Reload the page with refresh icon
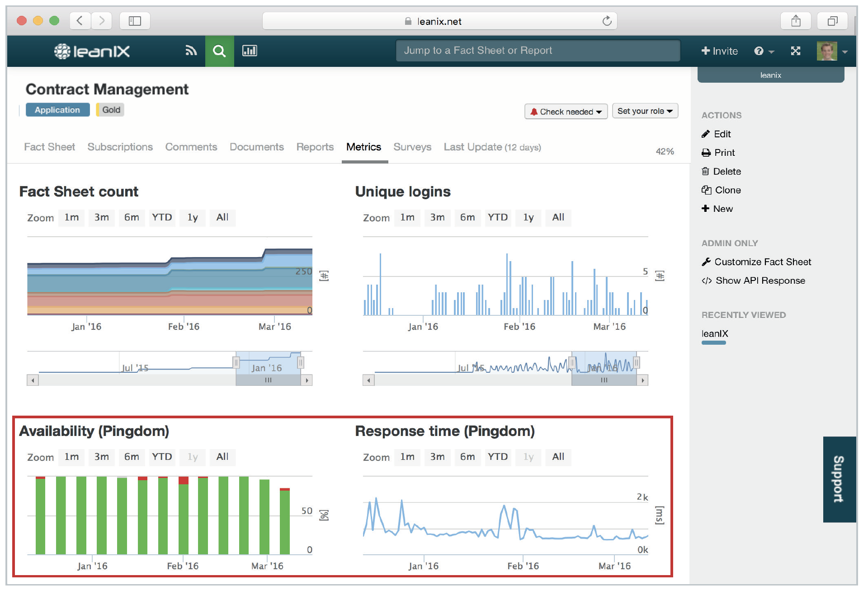This screenshot has width=868, height=590. (607, 21)
